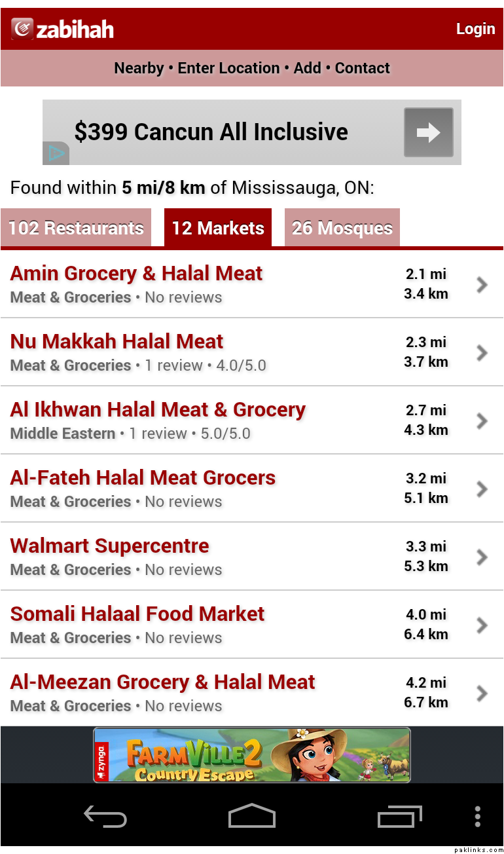Switch to the 26 Mosques tab
This screenshot has width=504, height=854.
(x=342, y=228)
